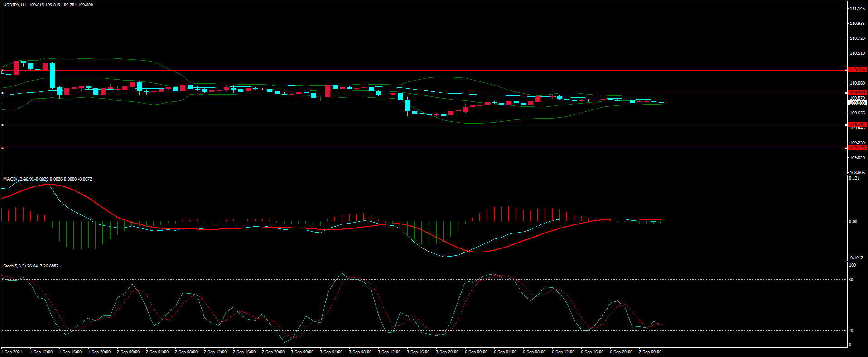Viewport: 868px width, 357px height.
Task: Click the 108.805 price scale value
Action: point(857,173)
